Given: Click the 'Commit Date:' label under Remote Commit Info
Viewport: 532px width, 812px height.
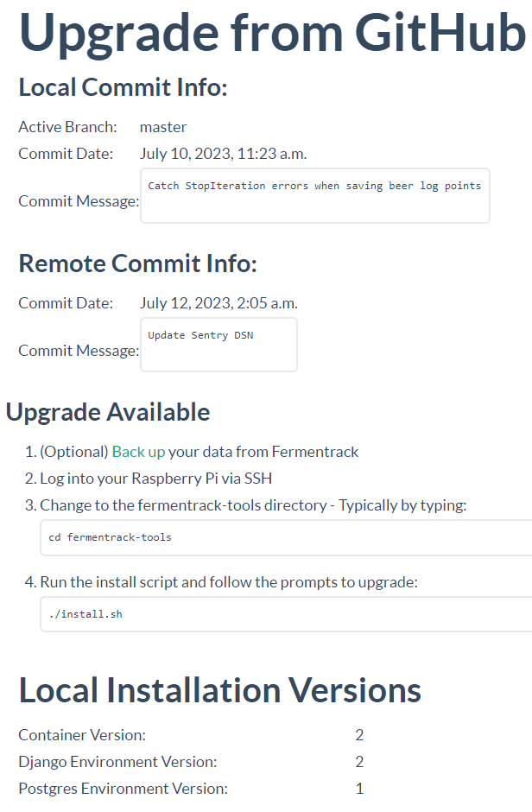Looking at the screenshot, I should click(x=66, y=303).
